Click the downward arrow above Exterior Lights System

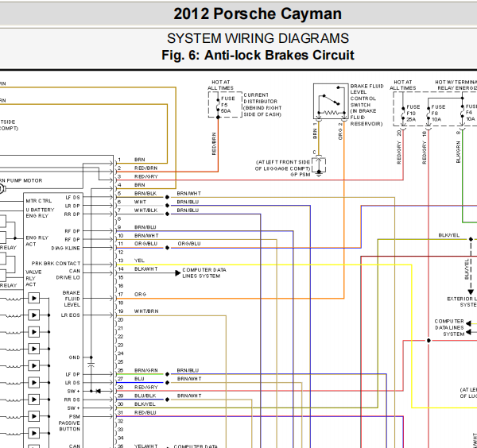coord(471,292)
